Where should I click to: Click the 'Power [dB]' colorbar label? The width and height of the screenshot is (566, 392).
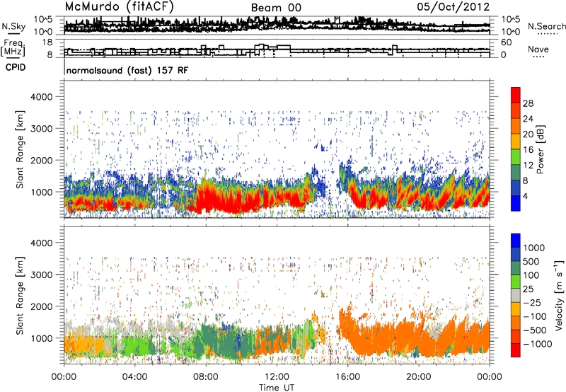pyautogui.click(x=541, y=149)
